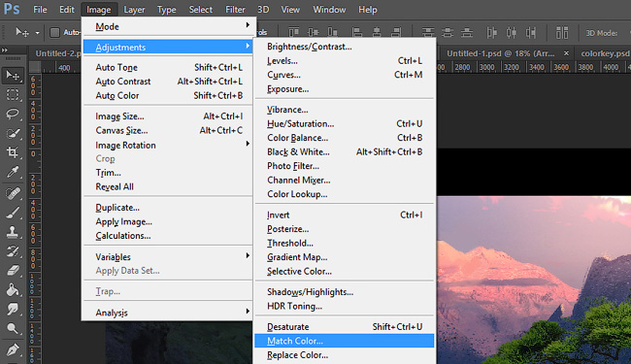The image size is (631, 364).
Task: Choose Levels adjustment
Action: point(344,61)
